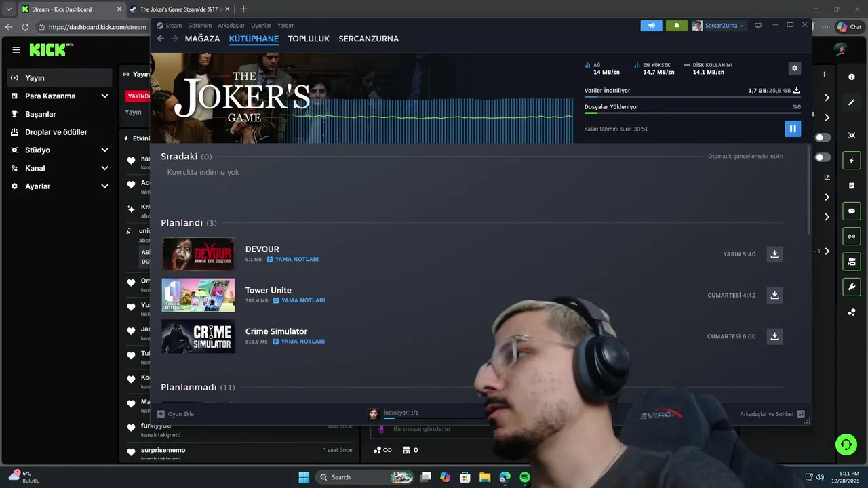The image size is (868, 488).
Task: Open three-dot menu in Kick dashboard panel
Action: pyautogui.click(x=825, y=74)
